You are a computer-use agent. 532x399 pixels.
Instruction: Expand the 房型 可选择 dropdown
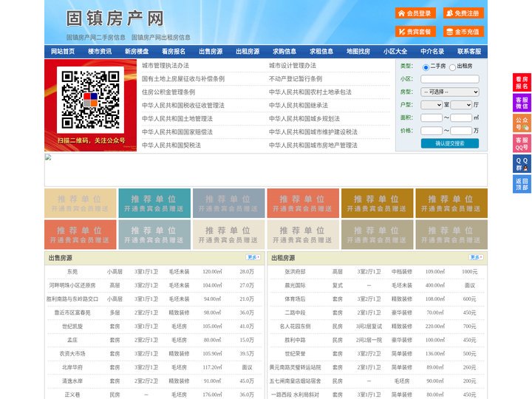pyautogui.click(x=450, y=92)
